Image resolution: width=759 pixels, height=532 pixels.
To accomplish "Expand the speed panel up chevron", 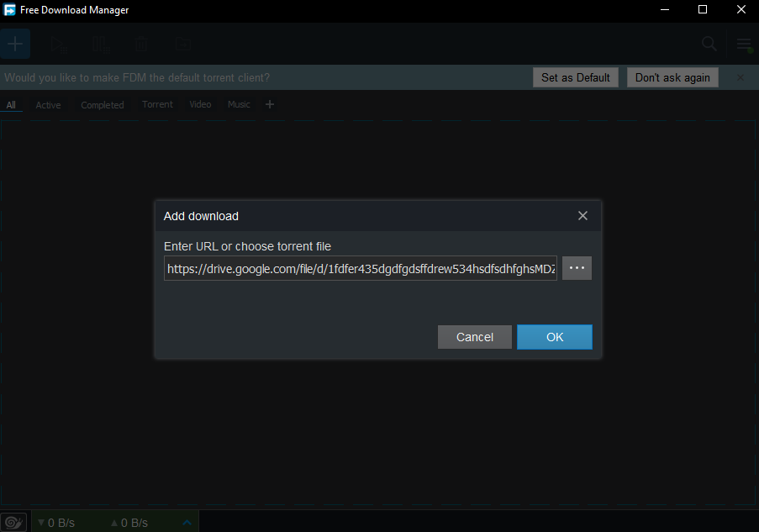I will (x=187, y=522).
